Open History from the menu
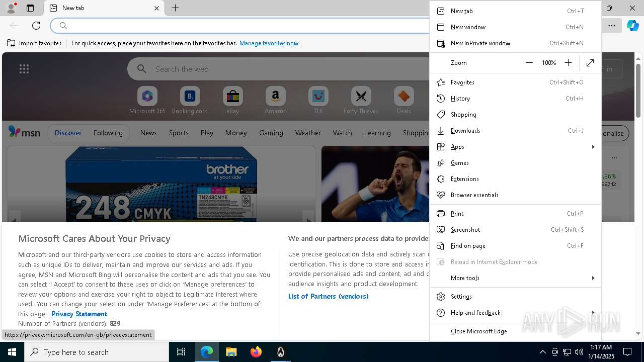Screen dimensions: 644x362 (516, 99)
